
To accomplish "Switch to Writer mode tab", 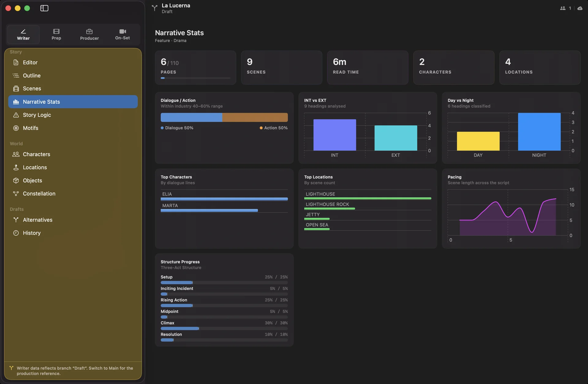I will point(23,35).
